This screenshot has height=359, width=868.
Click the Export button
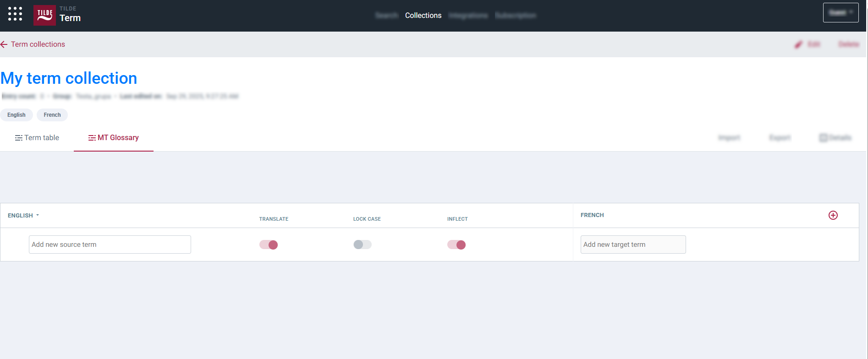point(780,138)
